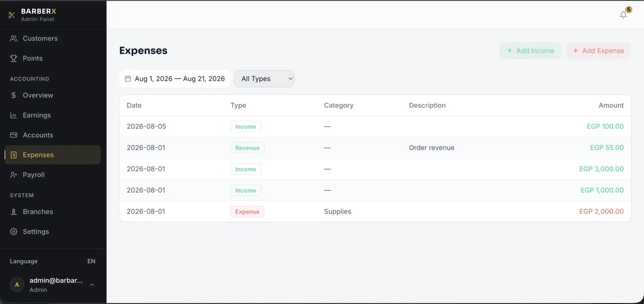Click the plus icon on Add Income
Screen dimensions: 644x304
click(509, 51)
